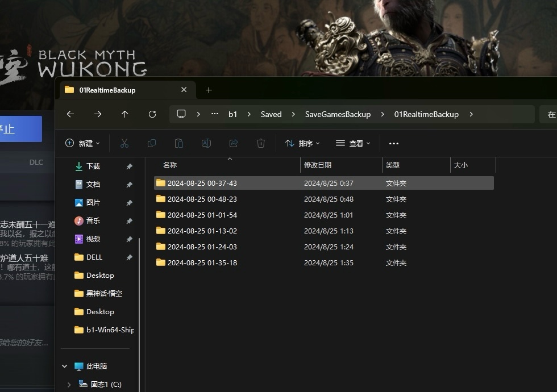Expand the 固态1 (C:) drive node
The height and width of the screenshot is (392, 557).
(x=69, y=384)
